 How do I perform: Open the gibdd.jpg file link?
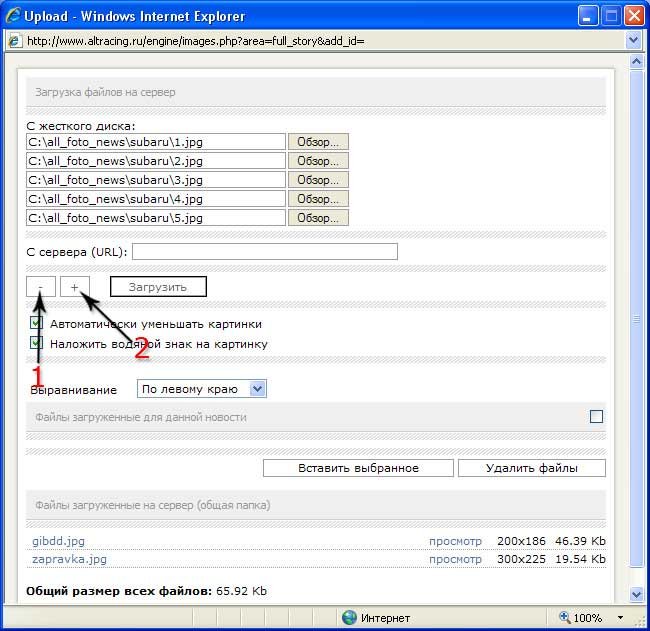click(58, 541)
